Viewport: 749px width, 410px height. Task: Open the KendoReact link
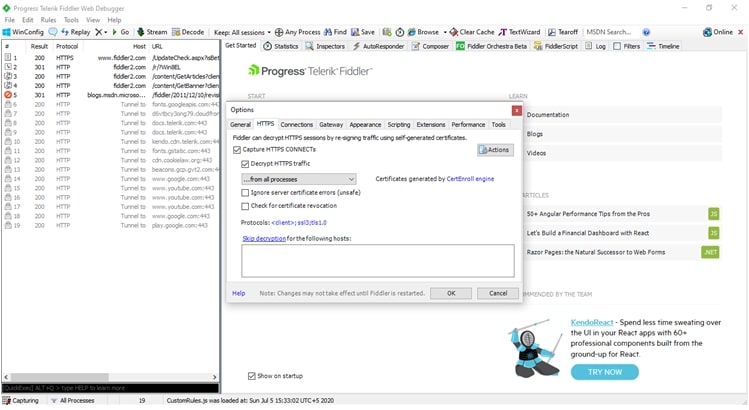(x=592, y=323)
